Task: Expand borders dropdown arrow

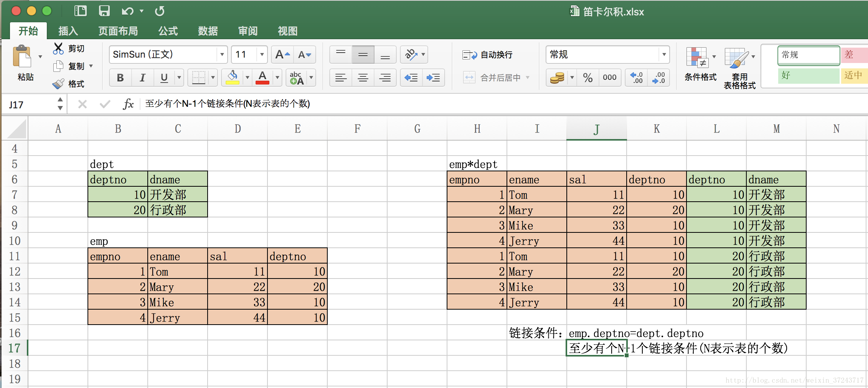Action: (213, 78)
